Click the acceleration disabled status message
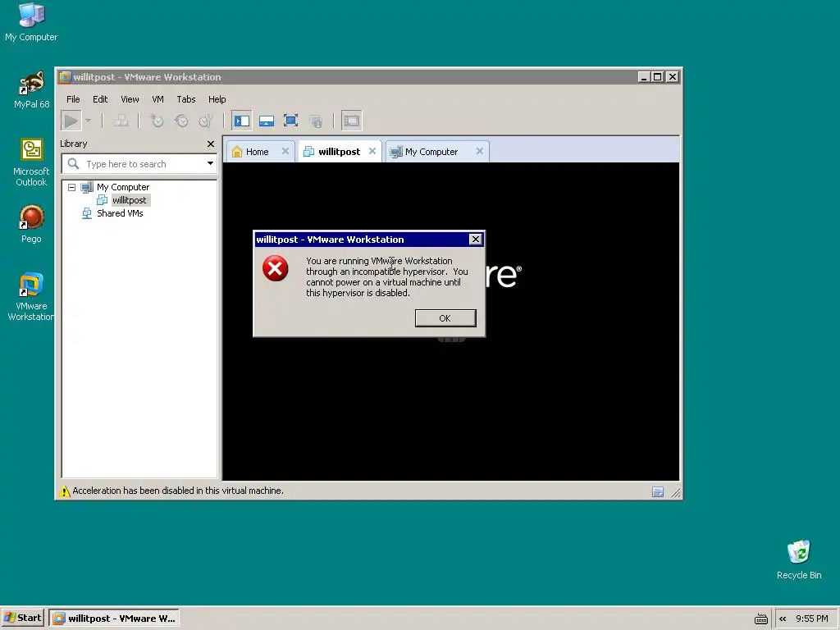 178,491
